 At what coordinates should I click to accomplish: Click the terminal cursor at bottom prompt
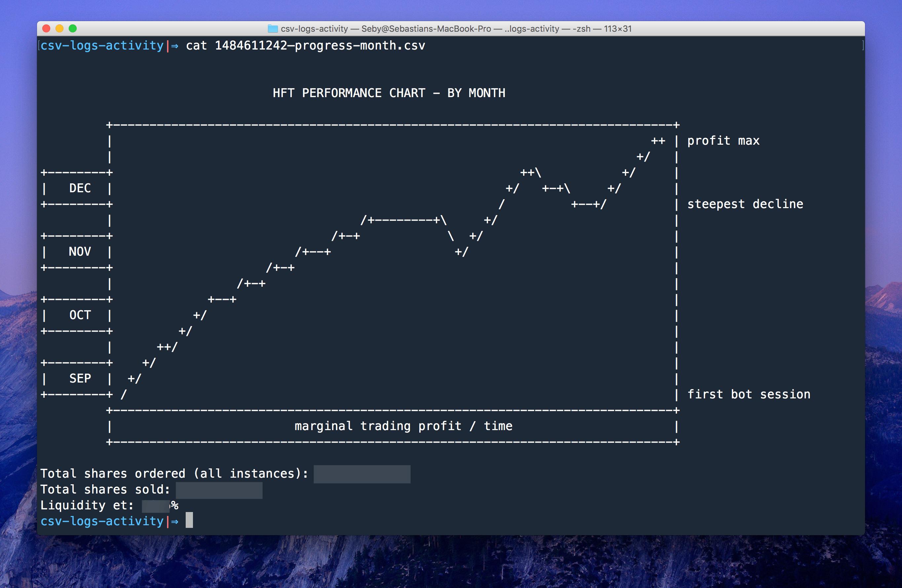coord(189,520)
